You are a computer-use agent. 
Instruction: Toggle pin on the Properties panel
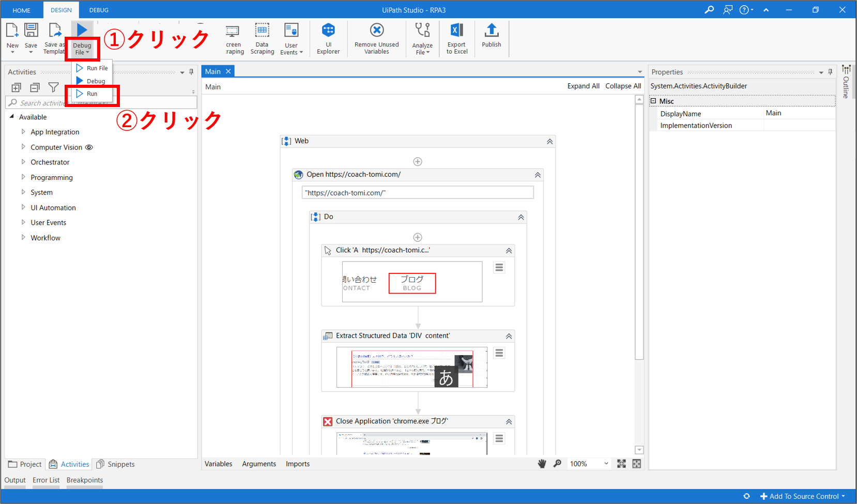click(x=831, y=72)
